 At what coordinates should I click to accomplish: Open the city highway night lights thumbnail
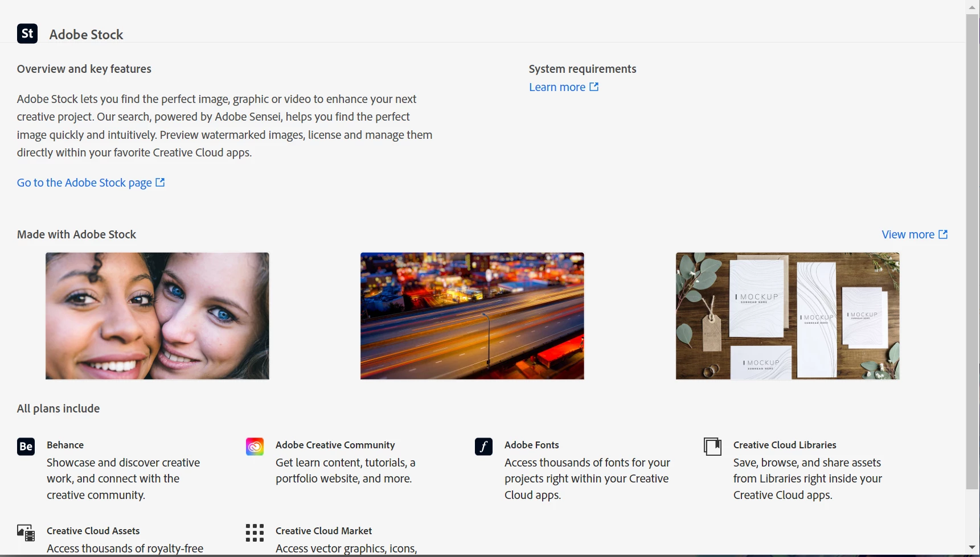pos(472,316)
